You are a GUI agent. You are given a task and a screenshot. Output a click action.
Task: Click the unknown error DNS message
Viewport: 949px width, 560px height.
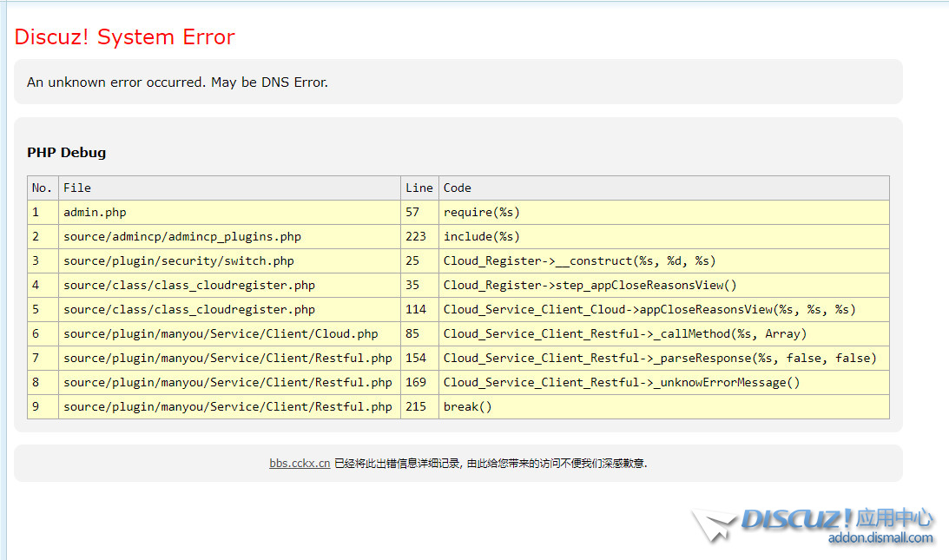pyautogui.click(x=177, y=82)
